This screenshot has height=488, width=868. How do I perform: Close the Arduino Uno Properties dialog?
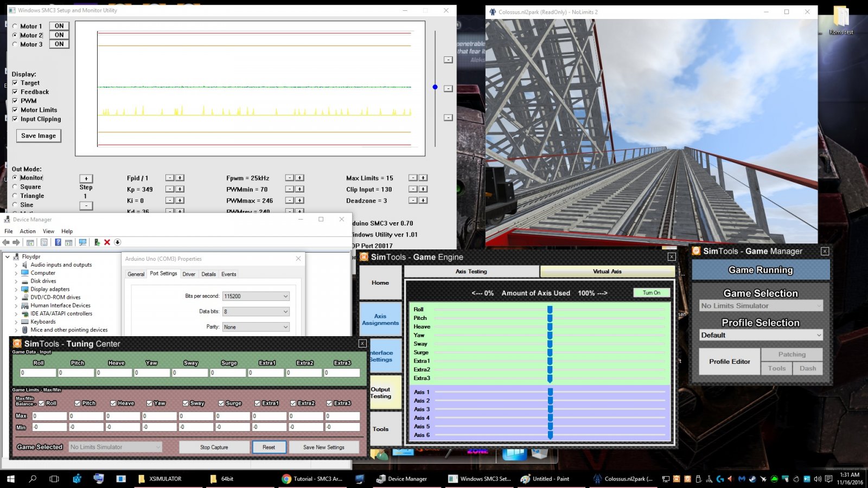point(298,259)
